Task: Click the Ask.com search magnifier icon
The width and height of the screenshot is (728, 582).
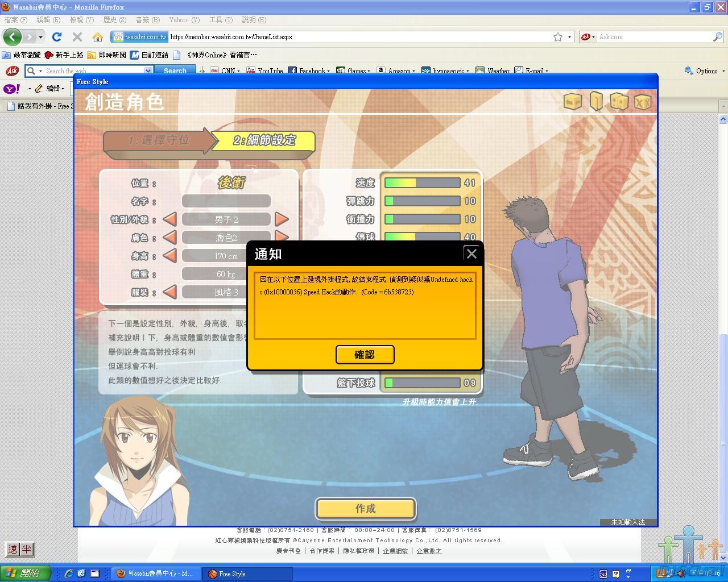Action: point(718,37)
